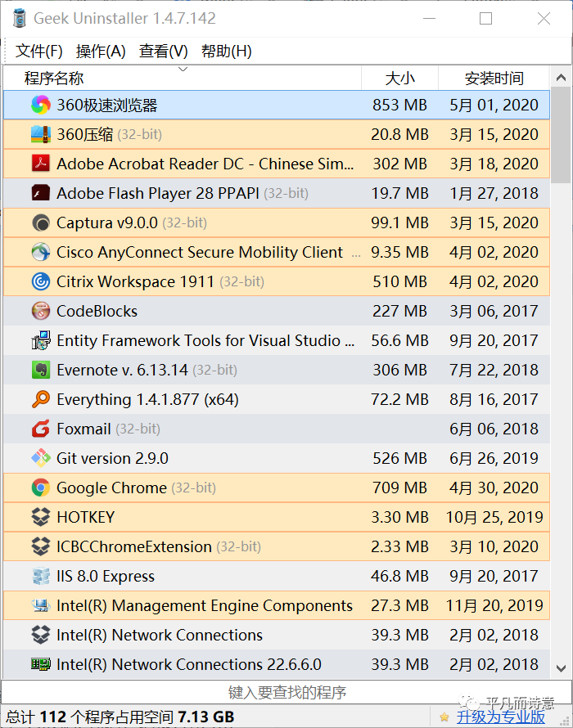
Task: Click the vertical scrollbar thumb
Action: (561, 135)
